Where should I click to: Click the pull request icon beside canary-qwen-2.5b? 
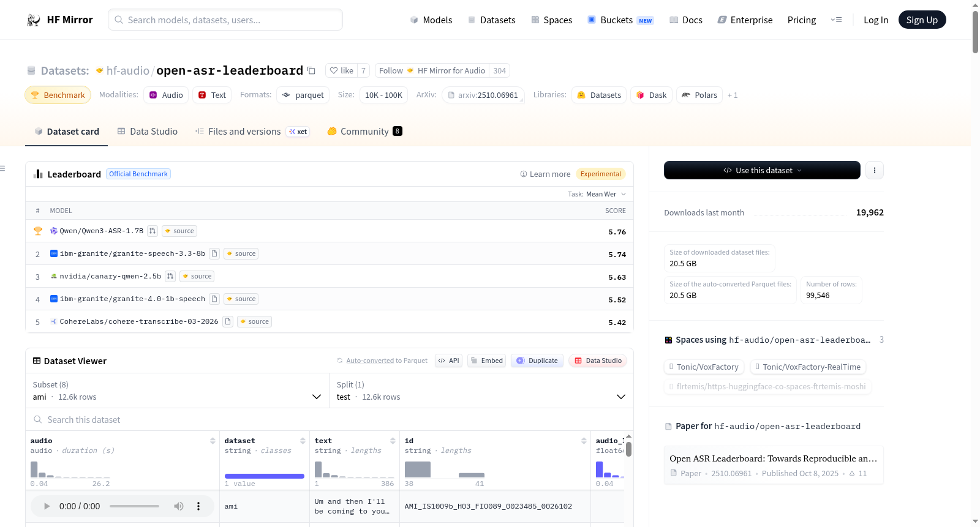[x=170, y=277]
